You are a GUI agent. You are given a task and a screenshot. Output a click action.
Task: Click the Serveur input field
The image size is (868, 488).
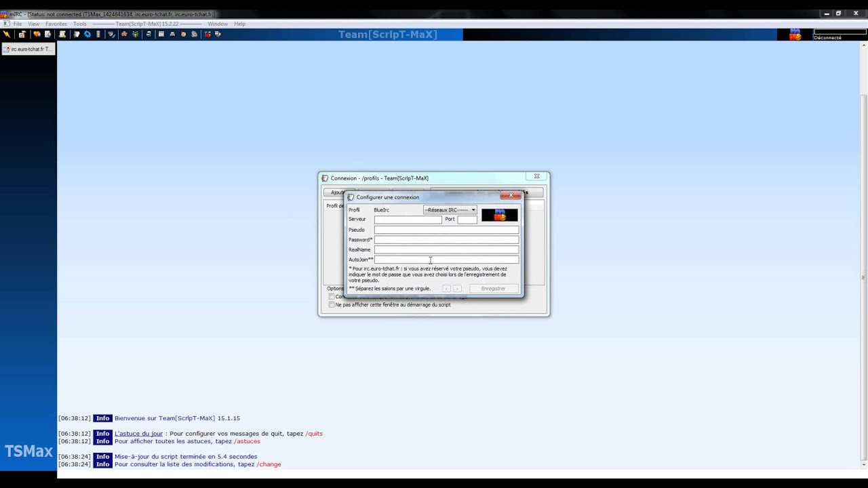click(408, 220)
